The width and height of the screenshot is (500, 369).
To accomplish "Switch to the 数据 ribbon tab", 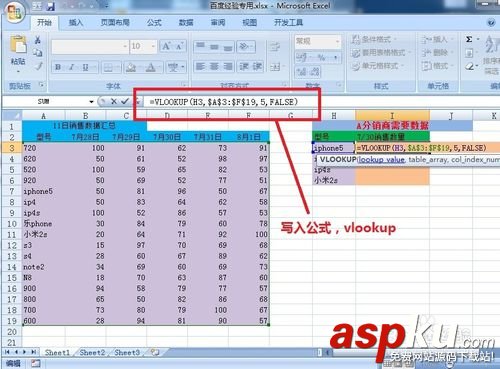I will (x=186, y=23).
